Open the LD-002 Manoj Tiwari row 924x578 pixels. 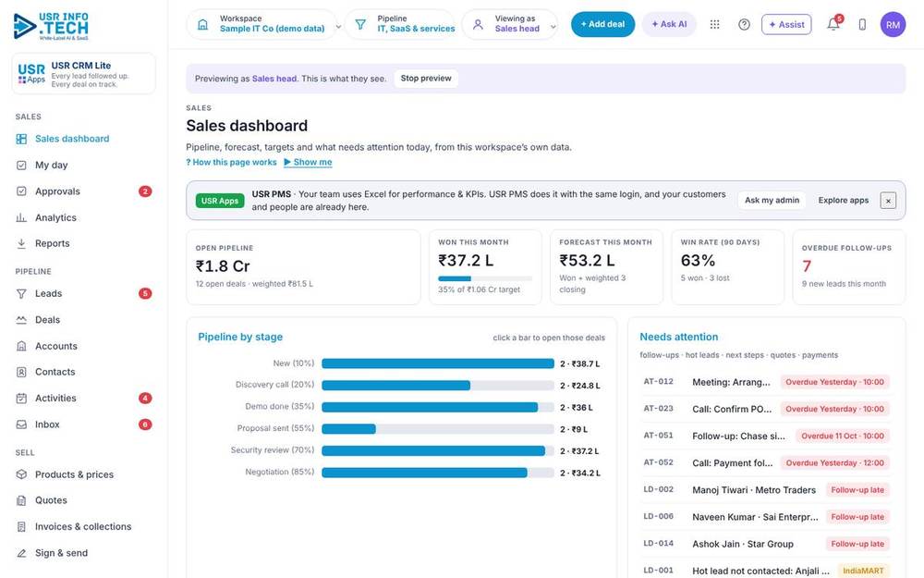[x=765, y=490]
